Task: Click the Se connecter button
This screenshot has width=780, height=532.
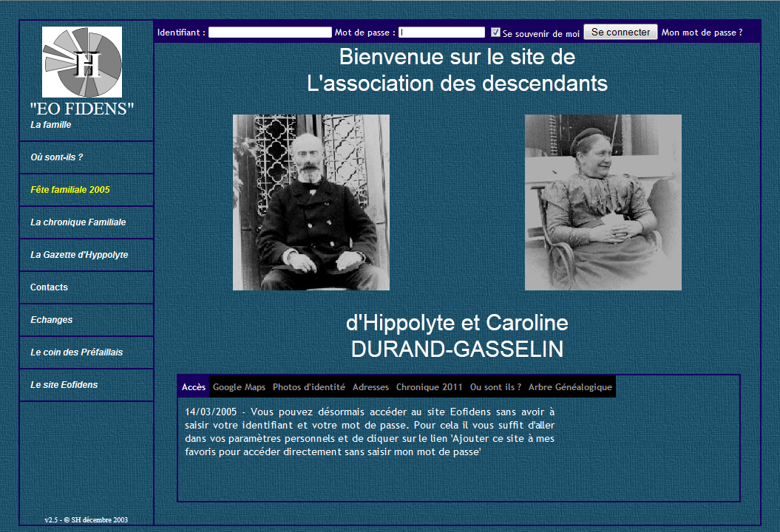Action: pos(620,33)
